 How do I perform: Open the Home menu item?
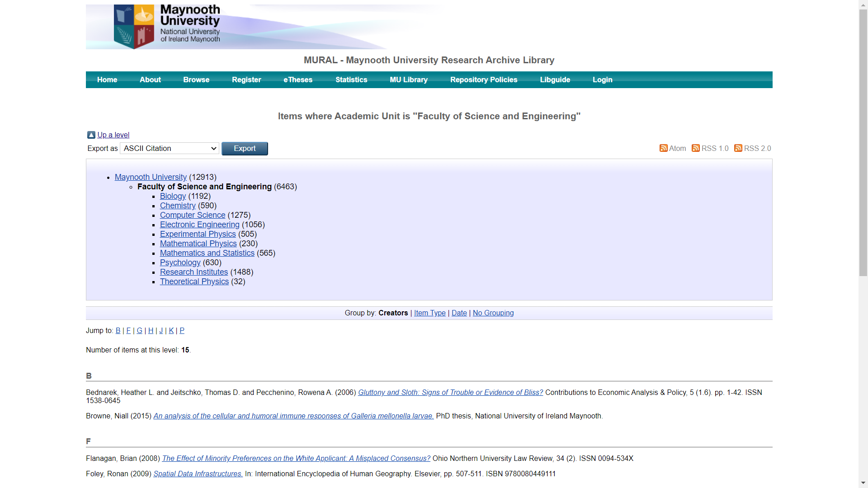pyautogui.click(x=107, y=80)
